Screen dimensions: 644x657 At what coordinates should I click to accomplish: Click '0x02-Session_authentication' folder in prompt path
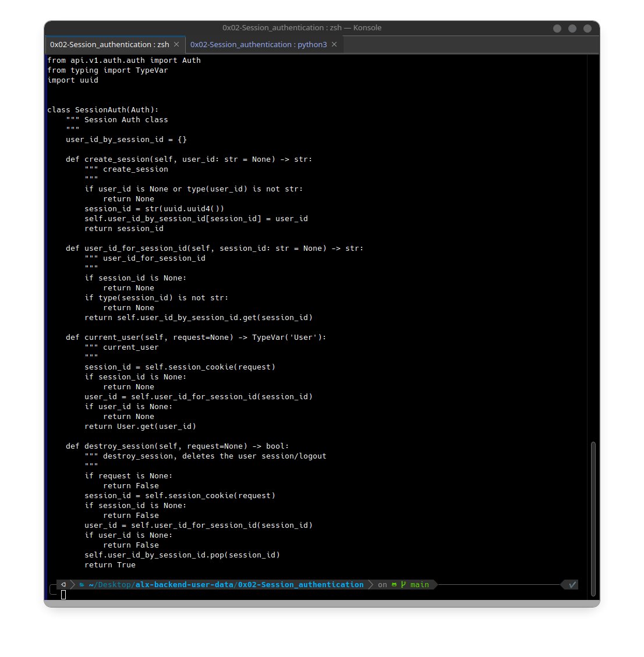click(301, 584)
